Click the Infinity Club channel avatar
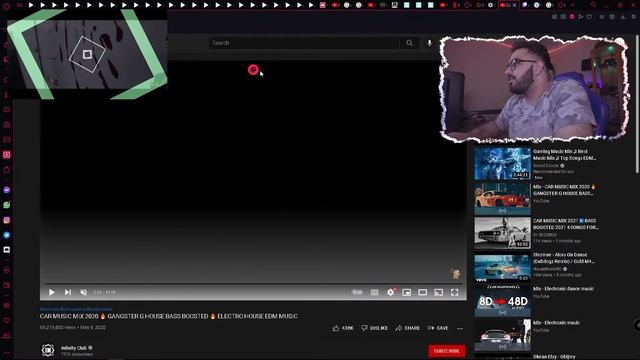This screenshot has width=640, height=360. tap(48, 350)
